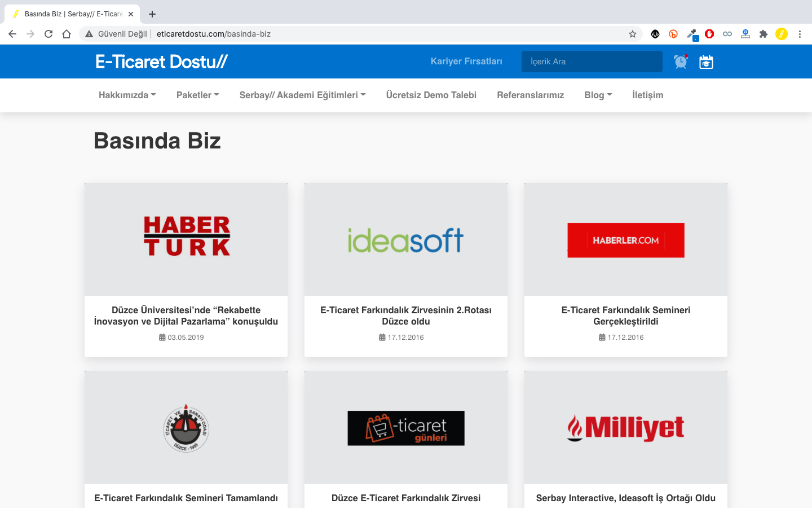Click the eyedropper extension icon
The height and width of the screenshot is (508, 812).
692,34
